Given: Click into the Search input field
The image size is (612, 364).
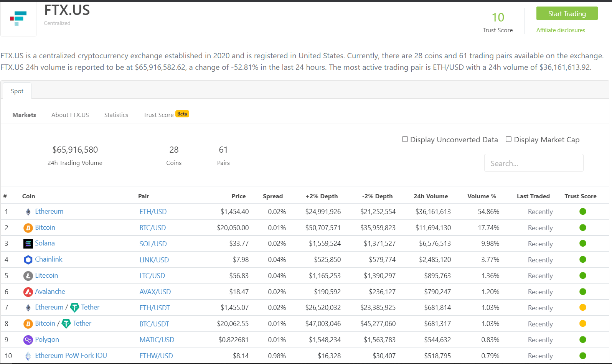Looking at the screenshot, I should click(x=533, y=163).
